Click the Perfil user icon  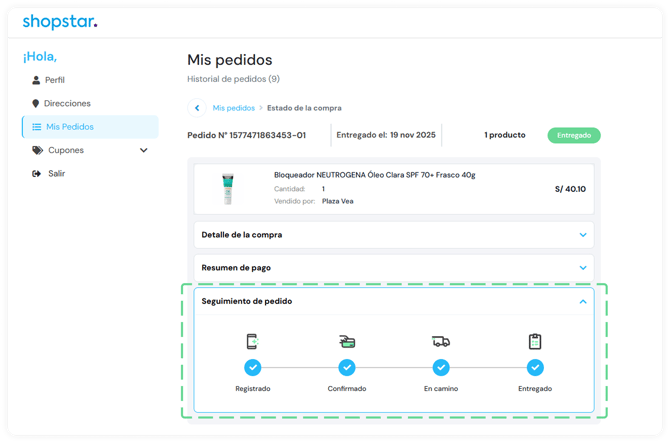pyautogui.click(x=37, y=80)
